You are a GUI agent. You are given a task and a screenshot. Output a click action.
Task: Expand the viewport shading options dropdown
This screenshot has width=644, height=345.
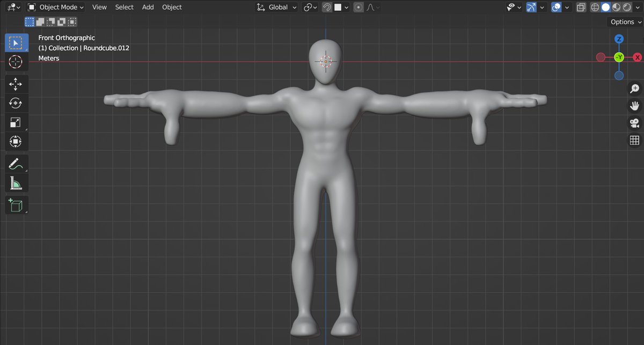click(638, 7)
